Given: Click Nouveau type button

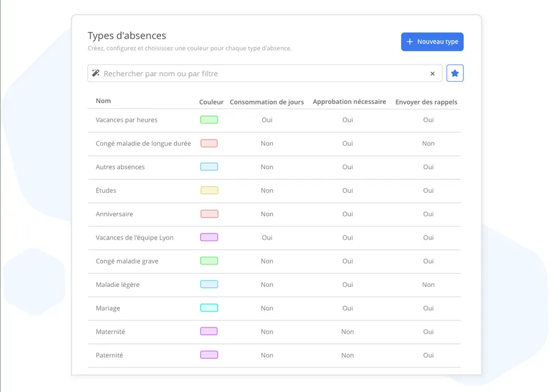Looking at the screenshot, I should pyautogui.click(x=432, y=42).
